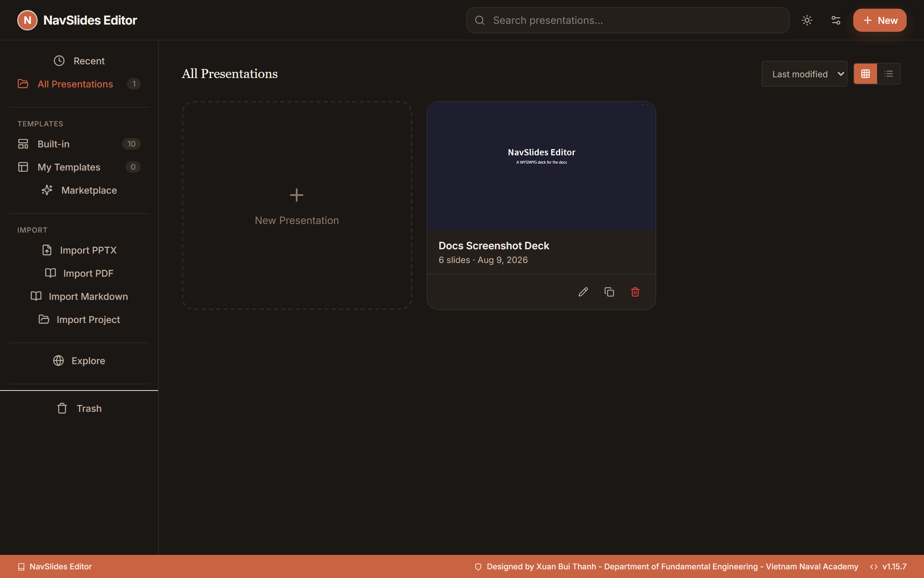Screen dimensions: 924x578
Task: Open Built-in templates
Action: 79,144
